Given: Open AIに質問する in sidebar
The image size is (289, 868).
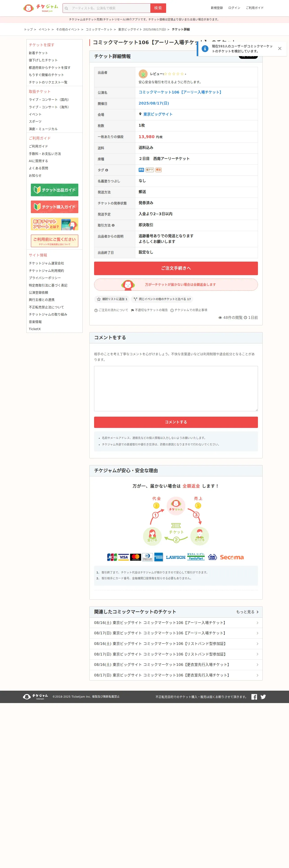Looking at the screenshot, I should point(38,161).
